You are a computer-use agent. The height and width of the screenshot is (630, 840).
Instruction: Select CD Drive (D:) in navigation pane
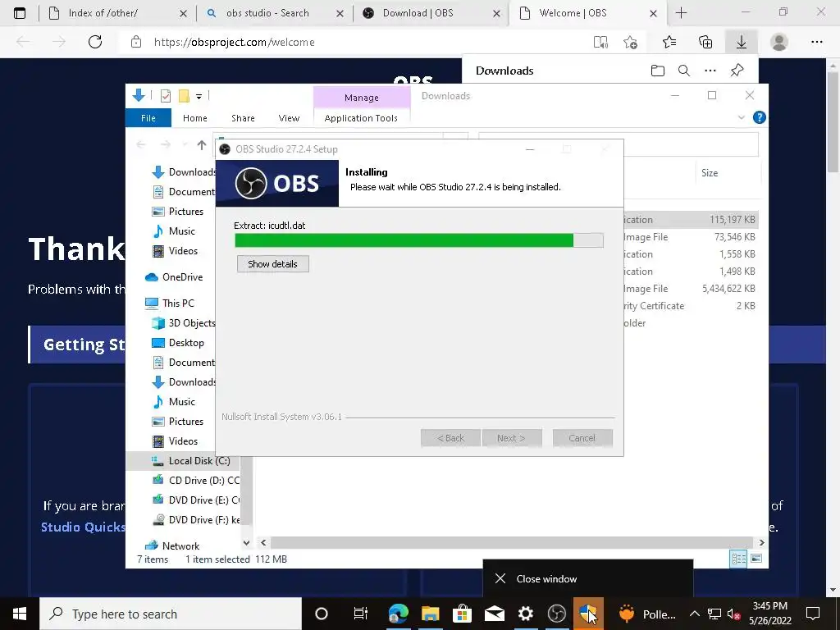click(195, 481)
